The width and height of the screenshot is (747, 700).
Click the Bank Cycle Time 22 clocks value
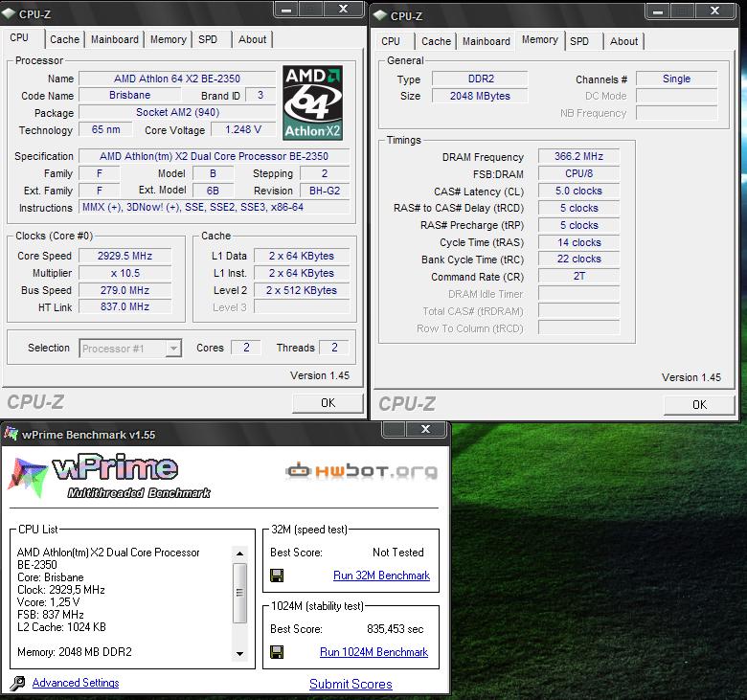[x=578, y=259]
